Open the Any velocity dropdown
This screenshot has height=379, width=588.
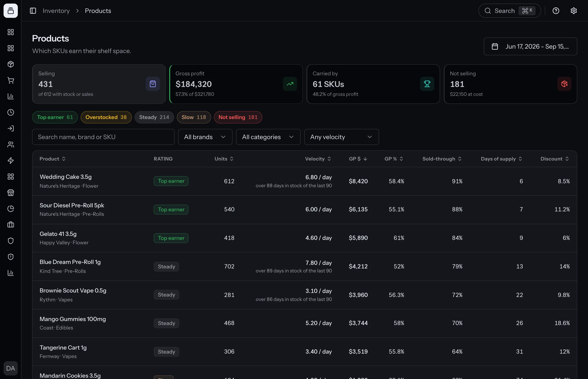coord(341,137)
